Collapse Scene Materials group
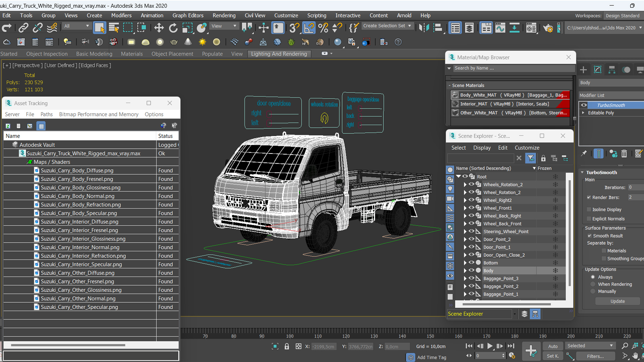 449,85
